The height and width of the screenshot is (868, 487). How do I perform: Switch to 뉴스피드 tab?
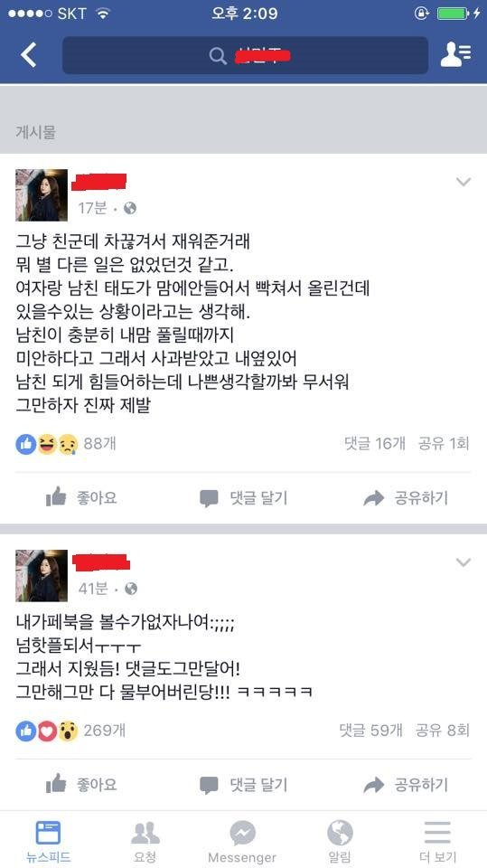pos(48,841)
